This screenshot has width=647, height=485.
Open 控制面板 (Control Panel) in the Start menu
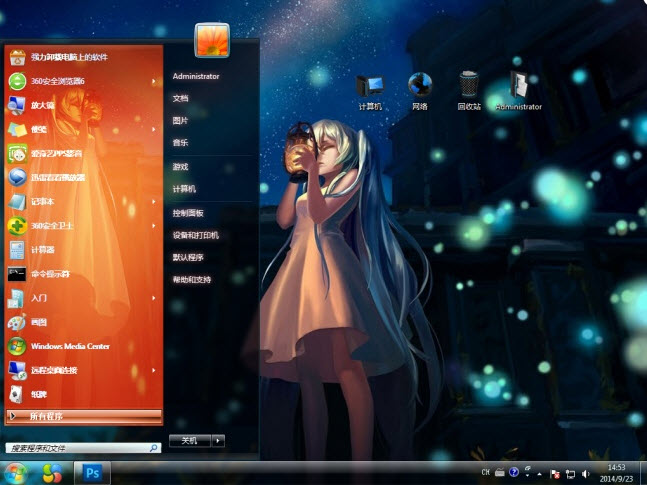tap(188, 213)
